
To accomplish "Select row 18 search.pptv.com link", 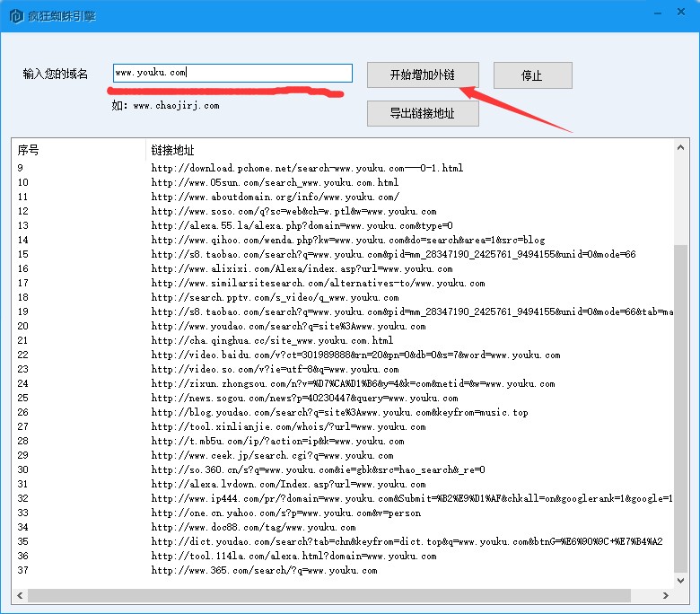I will pyautogui.click(x=275, y=297).
